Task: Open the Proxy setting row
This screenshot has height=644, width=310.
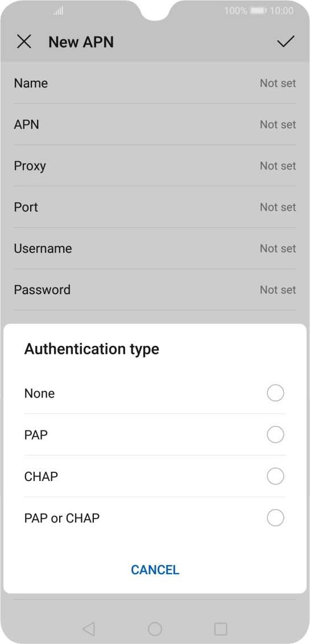Action: point(155,165)
